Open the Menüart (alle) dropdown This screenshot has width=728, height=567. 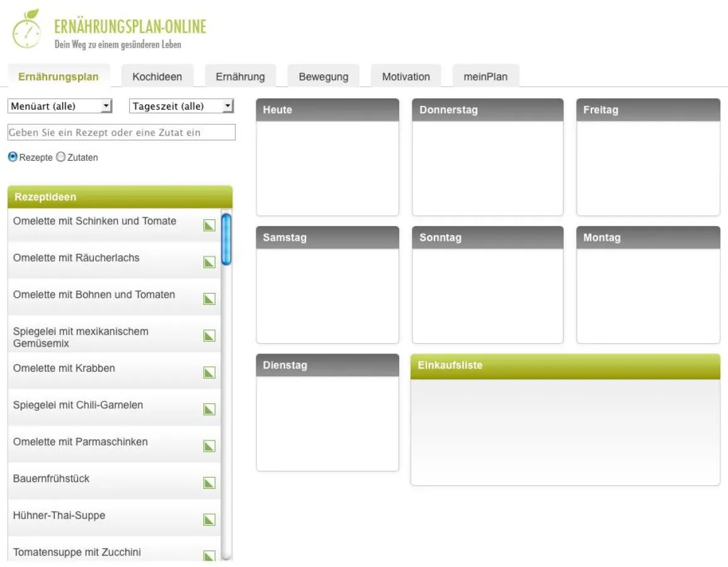click(x=60, y=106)
